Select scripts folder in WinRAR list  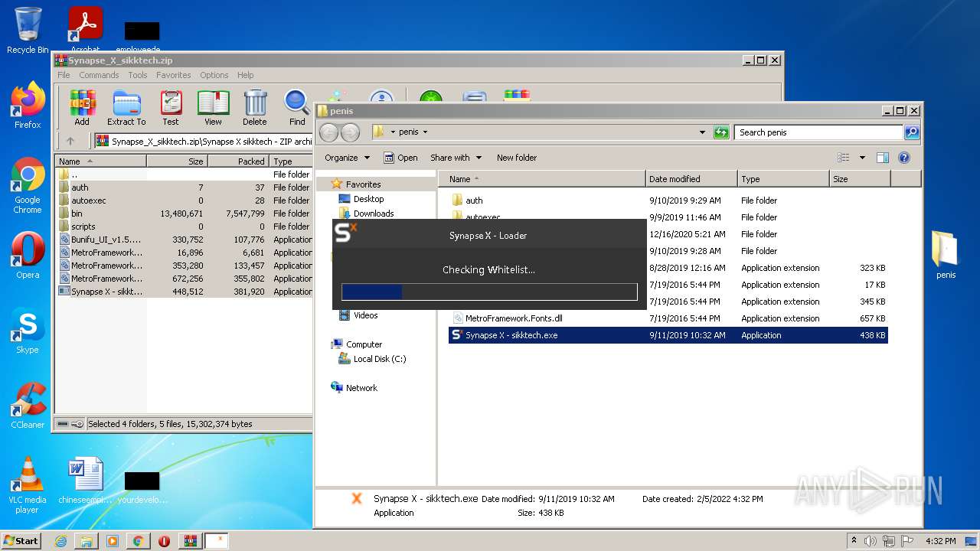tap(184, 227)
